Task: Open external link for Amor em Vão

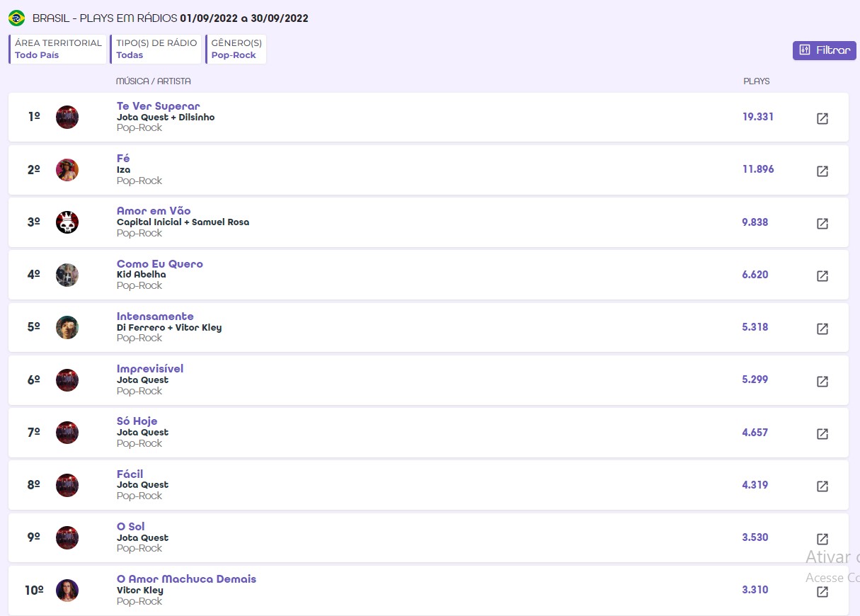Action: pyautogui.click(x=822, y=223)
